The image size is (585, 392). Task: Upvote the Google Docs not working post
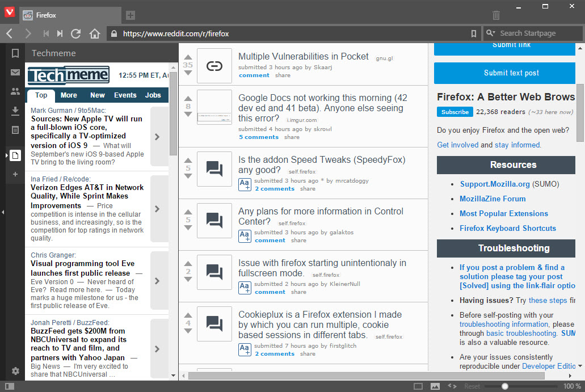[188, 99]
